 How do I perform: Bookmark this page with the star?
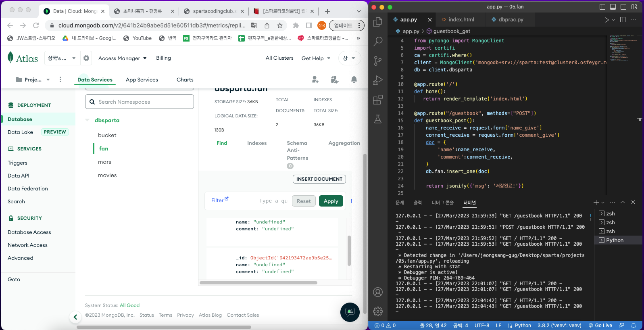(x=280, y=25)
